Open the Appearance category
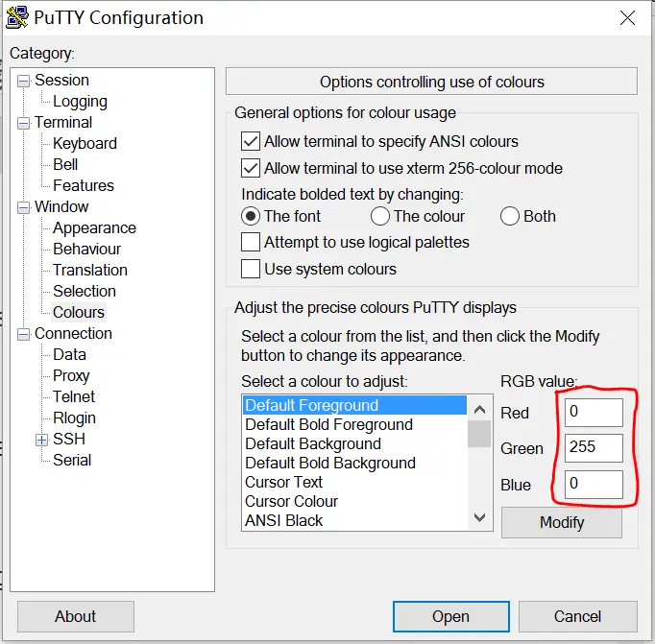 pyautogui.click(x=94, y=227)
